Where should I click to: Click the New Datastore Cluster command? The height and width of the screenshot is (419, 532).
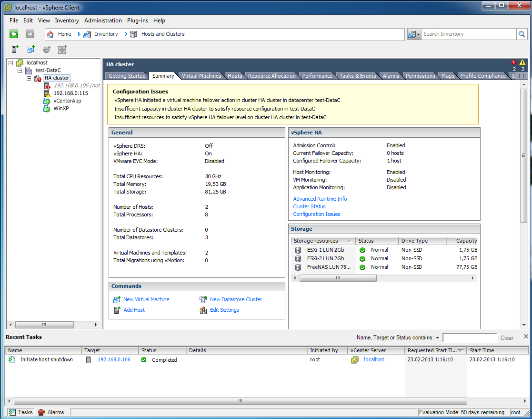click(236, 299)
